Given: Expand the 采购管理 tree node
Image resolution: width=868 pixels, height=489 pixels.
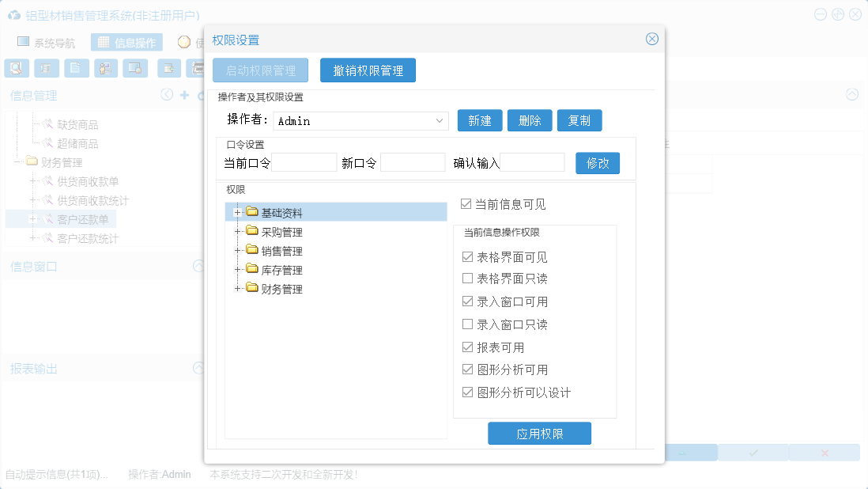Looking at the screenshot, I should [x=236, y=232].
